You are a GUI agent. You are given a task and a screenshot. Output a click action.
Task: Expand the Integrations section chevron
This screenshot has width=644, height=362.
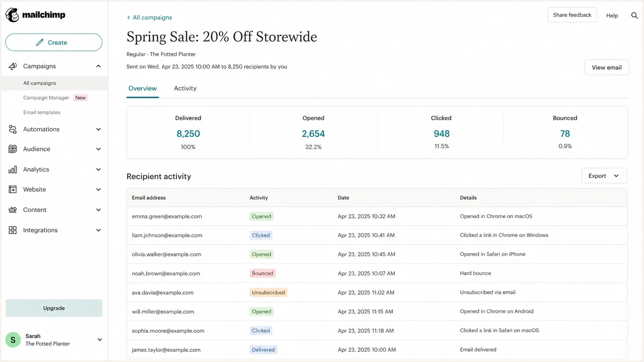click(99, 230)
